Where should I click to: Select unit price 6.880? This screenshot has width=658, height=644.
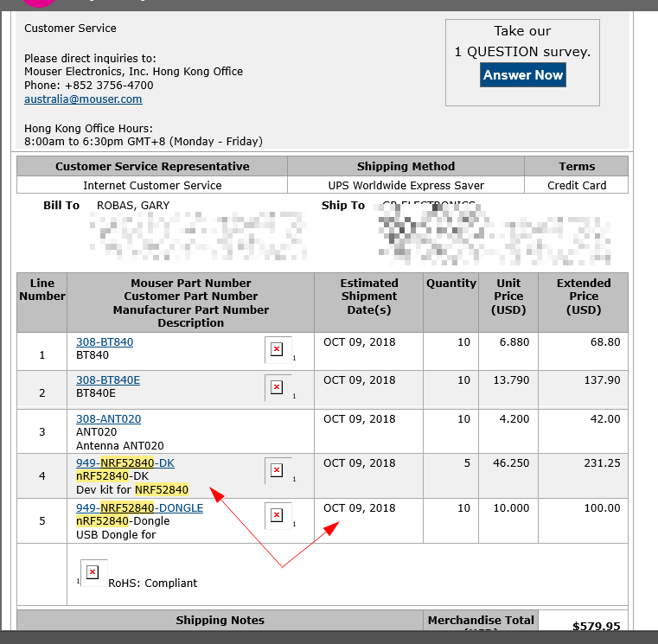click(514, 342)
